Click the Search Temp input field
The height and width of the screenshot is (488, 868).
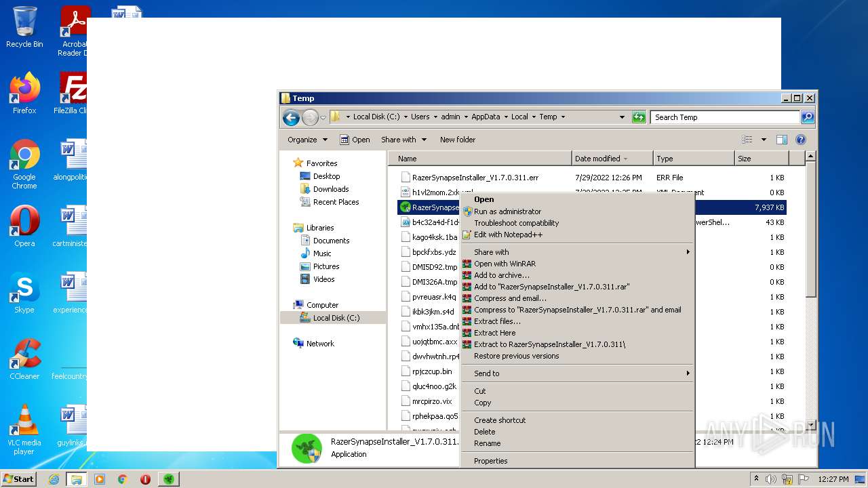(725, 117)
